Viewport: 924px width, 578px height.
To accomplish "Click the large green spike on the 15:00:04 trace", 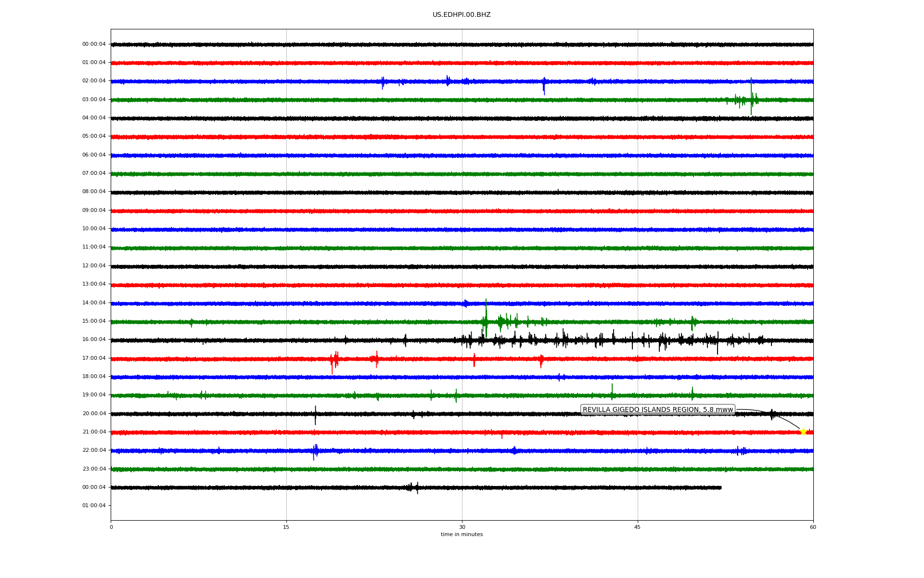I will (486, 318).
